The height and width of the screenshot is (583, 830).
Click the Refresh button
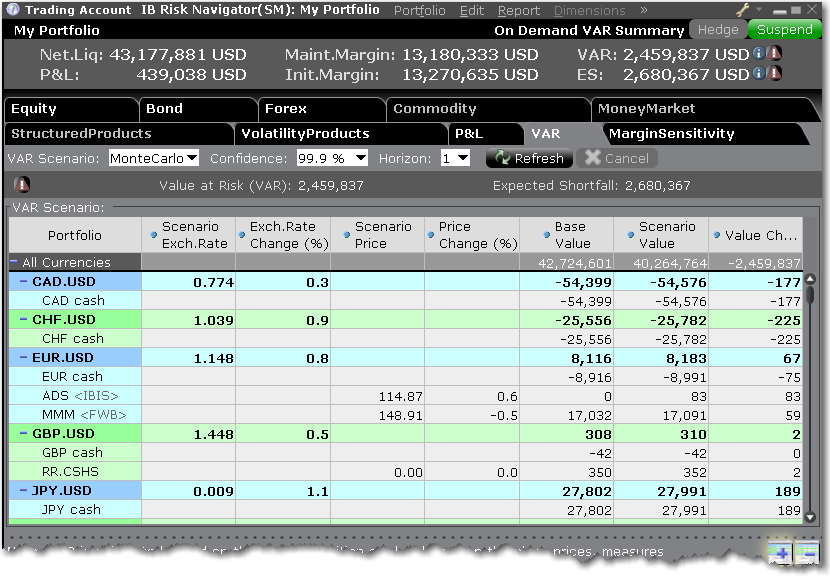pyautogui.click(x=529, y=158)
